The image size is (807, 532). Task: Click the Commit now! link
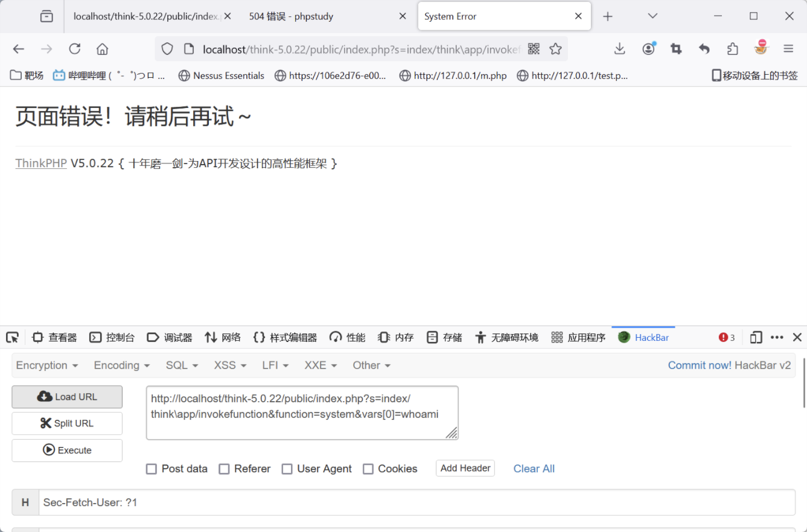[x=700, y=366]
